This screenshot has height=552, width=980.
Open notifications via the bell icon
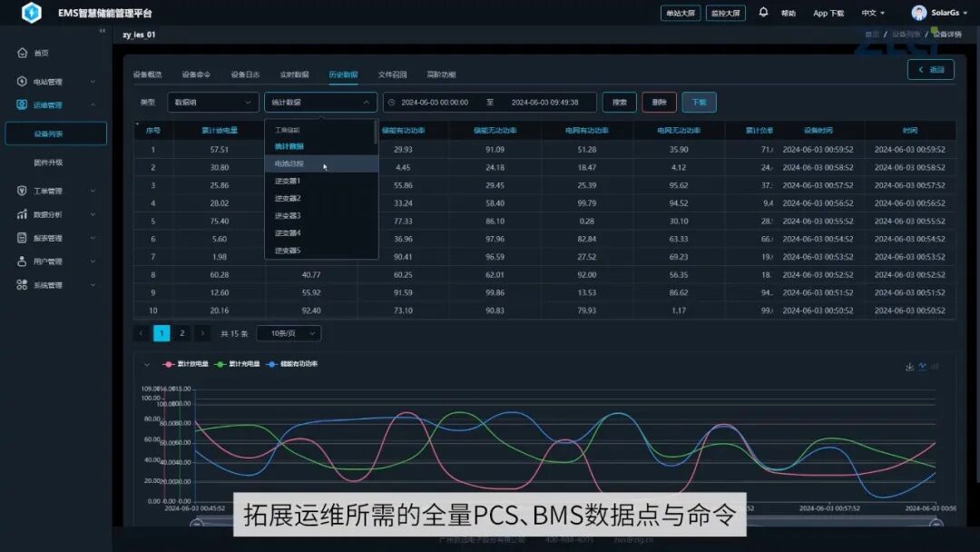point(763,12)
